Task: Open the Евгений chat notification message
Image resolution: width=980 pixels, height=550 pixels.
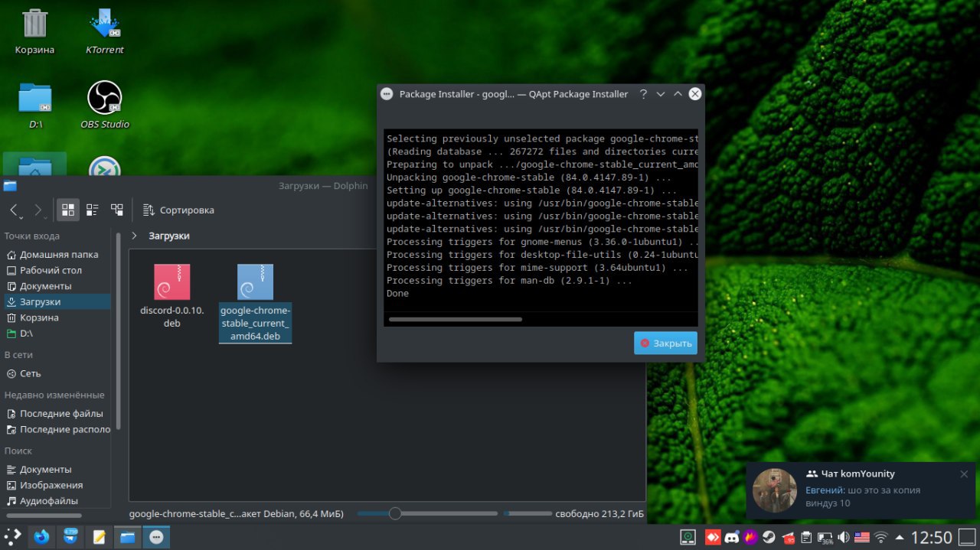Action: click(863, 496)
